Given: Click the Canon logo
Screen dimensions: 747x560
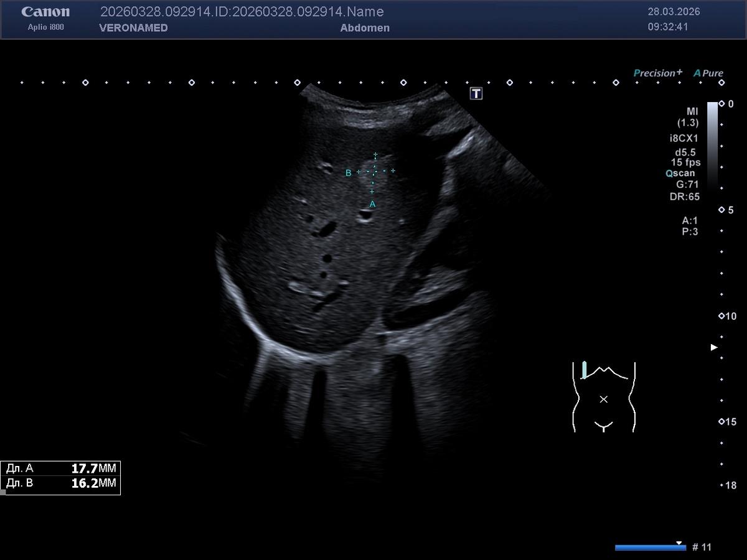Looking at the screenshot, I should click(x=45, y=12).
